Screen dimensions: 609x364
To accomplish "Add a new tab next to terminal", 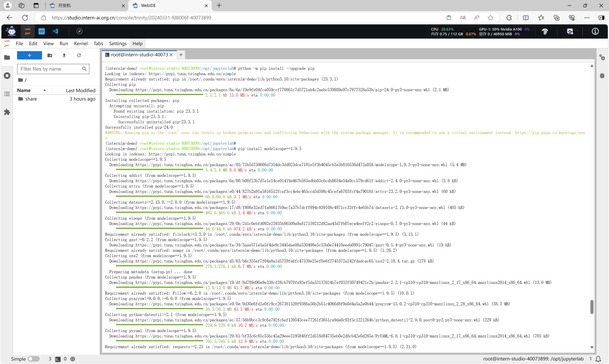I will point(181,55).
